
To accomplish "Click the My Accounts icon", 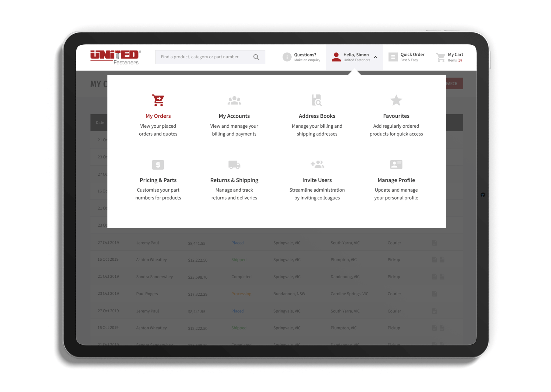I will pyautogui.click(x=234, y=100).
